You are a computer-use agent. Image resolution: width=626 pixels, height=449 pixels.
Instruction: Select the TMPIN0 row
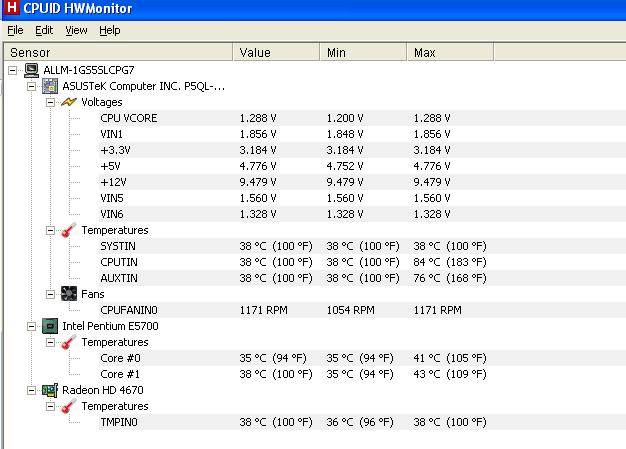coord(363,422)
